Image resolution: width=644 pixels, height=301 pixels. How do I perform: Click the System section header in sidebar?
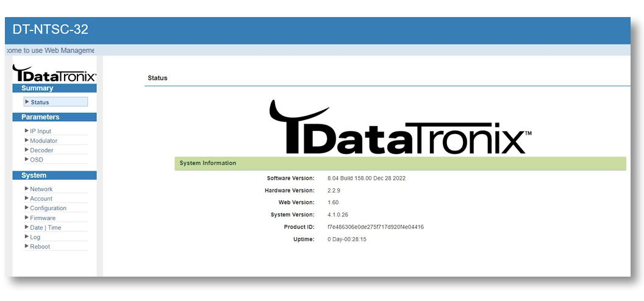pyautogui.click(x=55, y=175)
